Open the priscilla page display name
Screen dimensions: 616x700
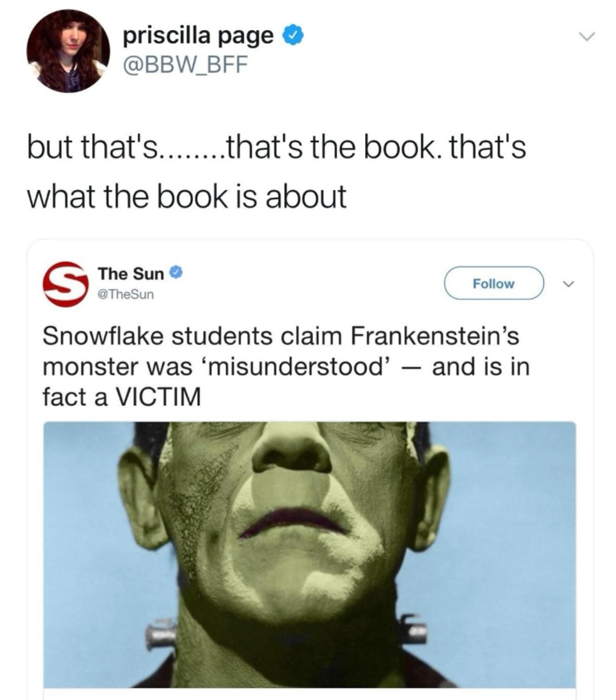coord(198,36)
